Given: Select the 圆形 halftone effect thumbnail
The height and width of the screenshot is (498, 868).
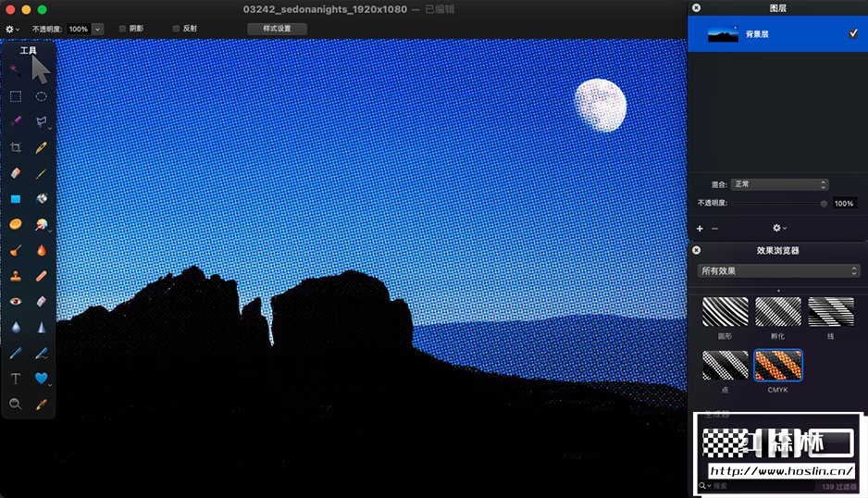Looking at the screenshot, I should (x=725, y=312).
